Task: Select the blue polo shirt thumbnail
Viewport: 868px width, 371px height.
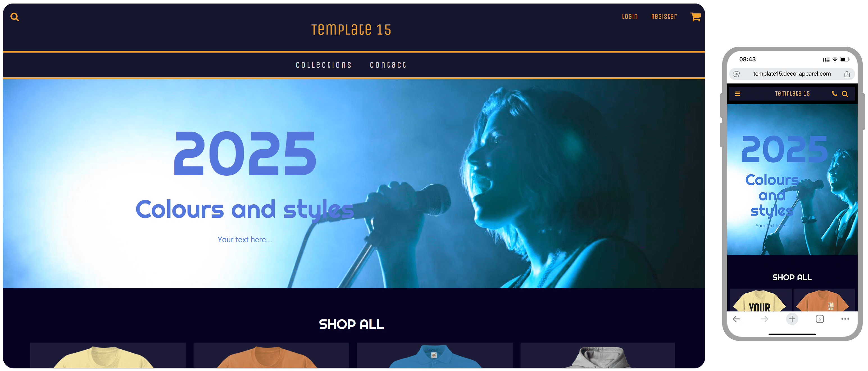Action: pos(435,355)
